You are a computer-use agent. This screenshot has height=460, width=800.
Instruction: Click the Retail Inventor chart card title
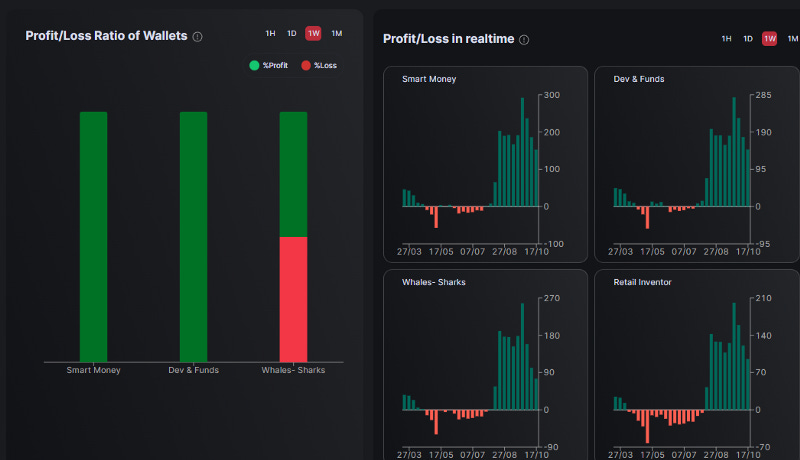tap(642, 282)
